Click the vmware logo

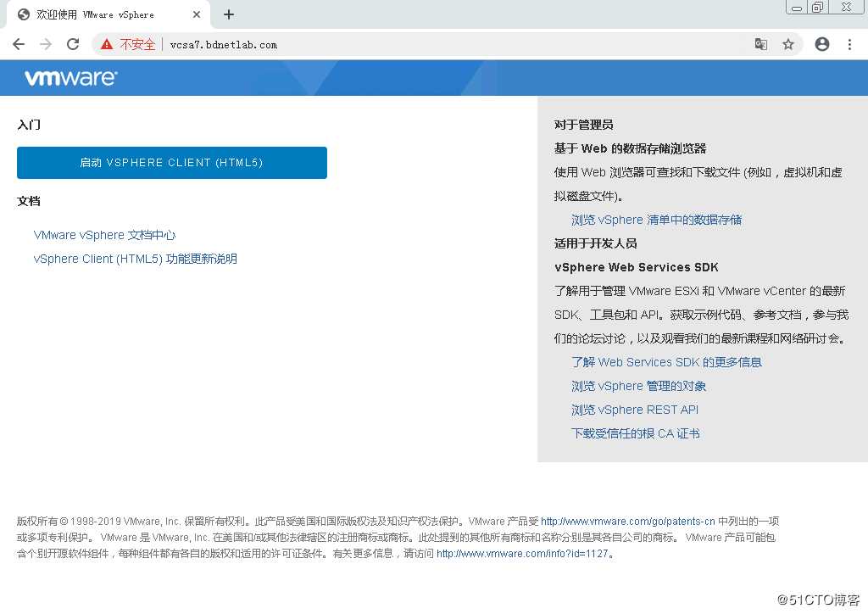71,77
